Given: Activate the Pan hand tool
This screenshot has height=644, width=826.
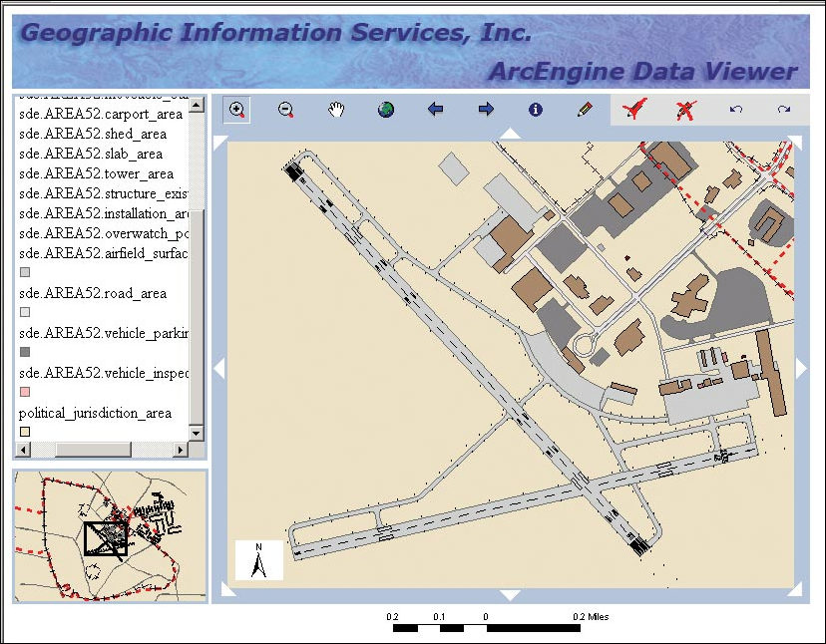Looking at the screenshot, I should click(336, 110).
